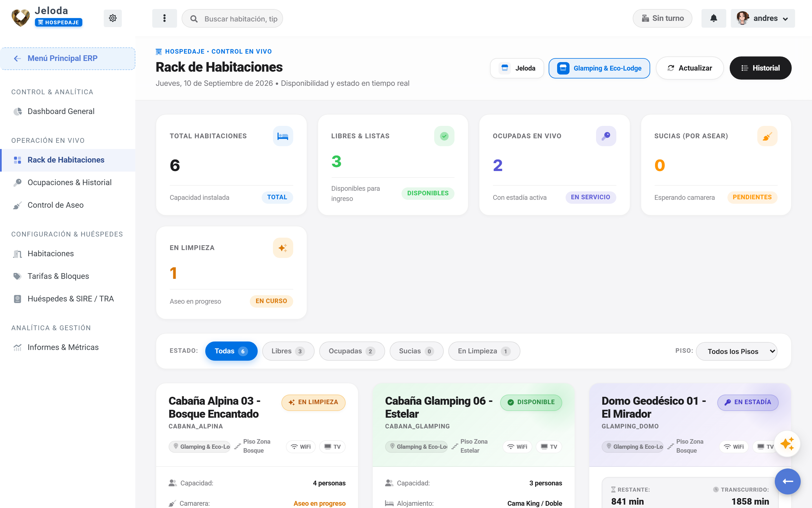The image size is (812, 508).
Task: Select Glamping & Eco-Lodge property button
Action: pos(599,68)
